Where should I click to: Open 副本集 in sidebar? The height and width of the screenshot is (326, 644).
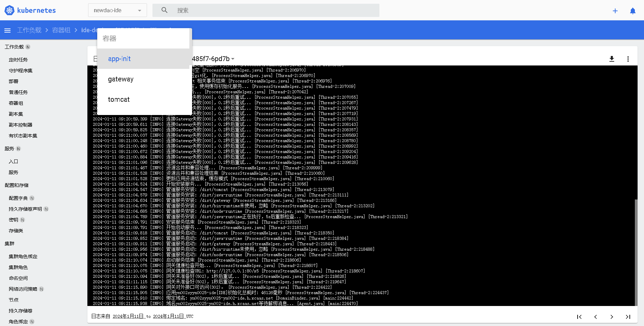click(x=16, y=114)
